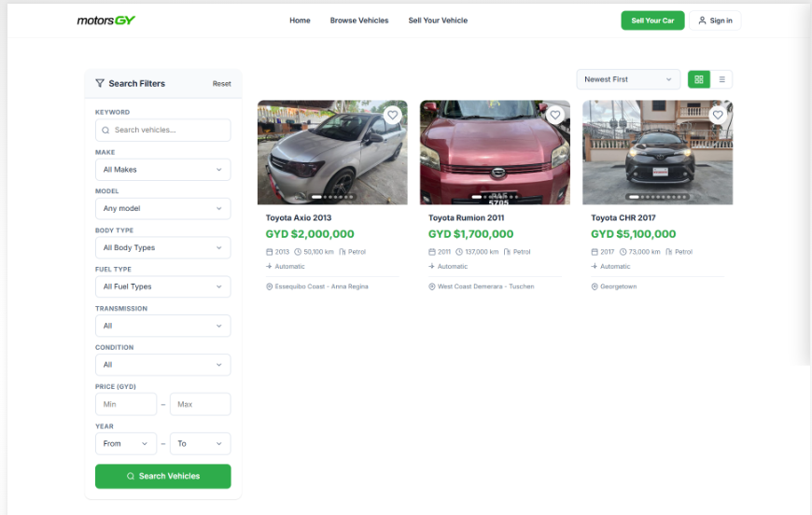Switch to grid view layout
Viewport: 812px width, 515px height.
[x=698, y=79]
